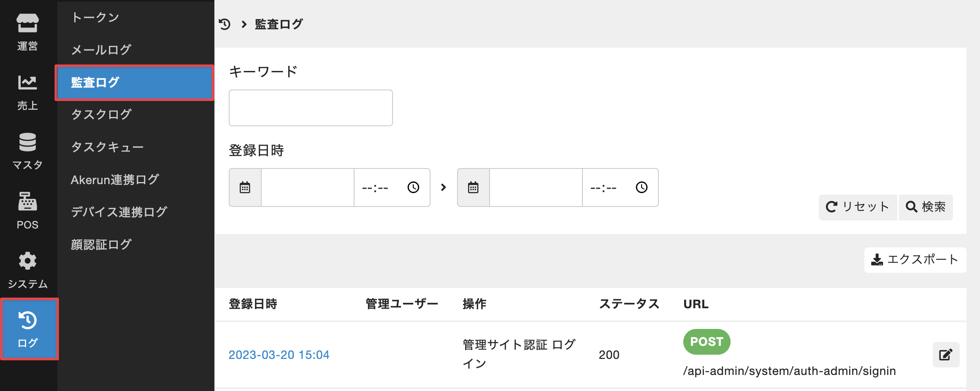Screen dimensions: 980x391
Task: Select the ログ history section
Action: (28, 329)
